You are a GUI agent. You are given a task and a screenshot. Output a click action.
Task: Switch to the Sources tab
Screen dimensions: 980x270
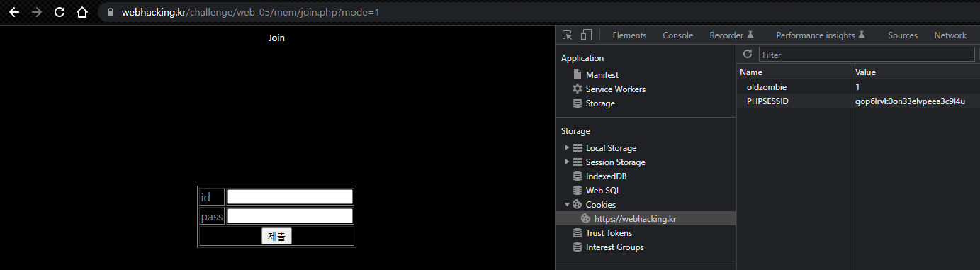point(903,35)
